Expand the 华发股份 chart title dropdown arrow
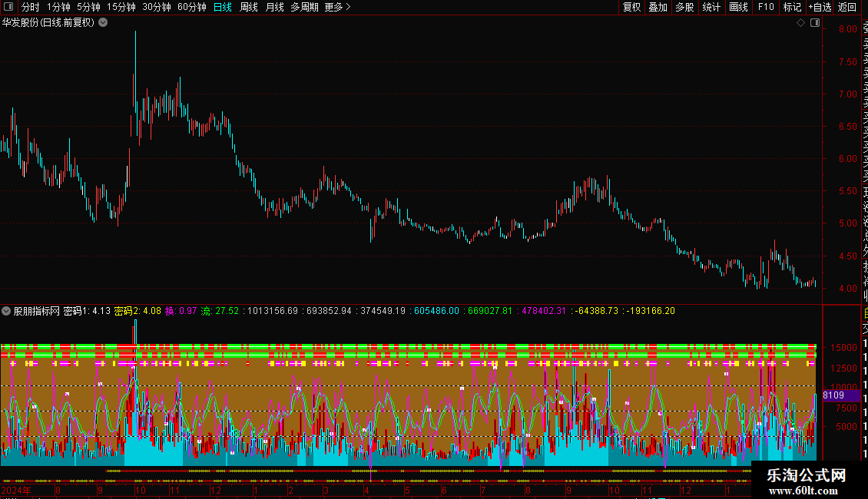The height and width of the screenshot is (499, 868). pos(103,23)
